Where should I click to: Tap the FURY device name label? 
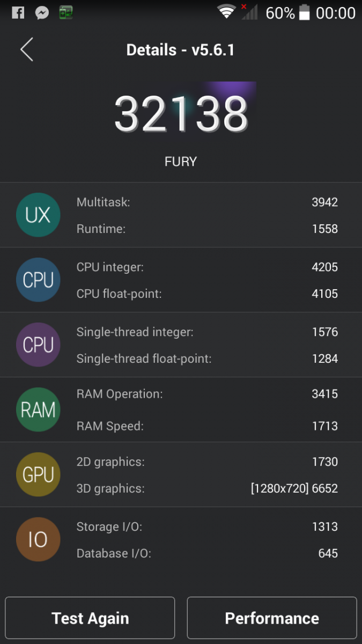coord(181,162)
